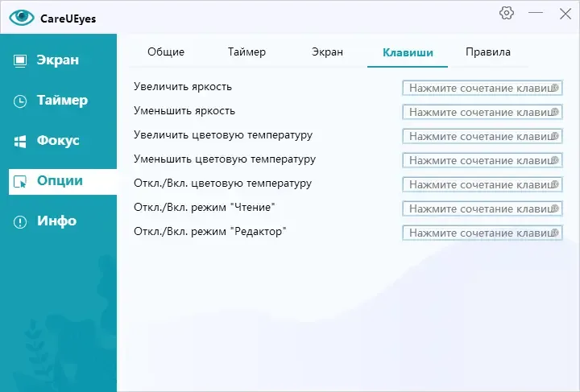The height and width of the screenshot is (392, 580).
Task: Go to the Правила tab
Action: 488,52
